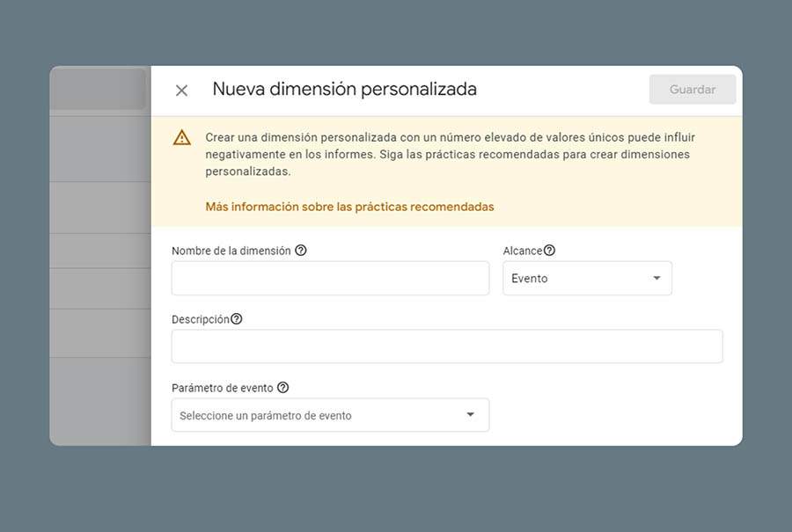This screenshot has height=532, width=792.
Task: Open help icon beside Parámetro de evento
Action: (282, 388)
